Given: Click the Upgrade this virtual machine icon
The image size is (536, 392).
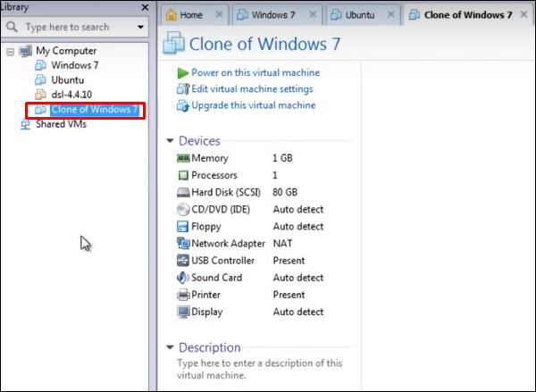Looking at the screenshot, I should coord(183,105).
